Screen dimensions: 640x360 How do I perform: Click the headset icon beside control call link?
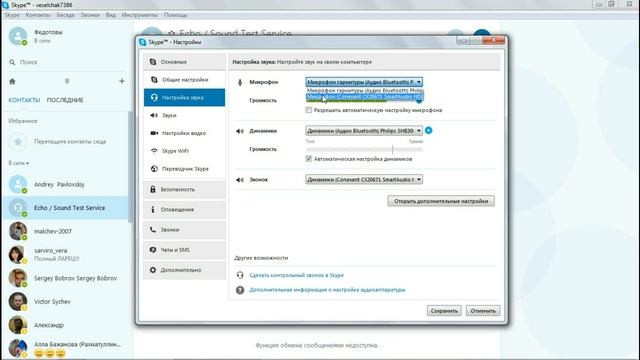click(x=240, y=275)
